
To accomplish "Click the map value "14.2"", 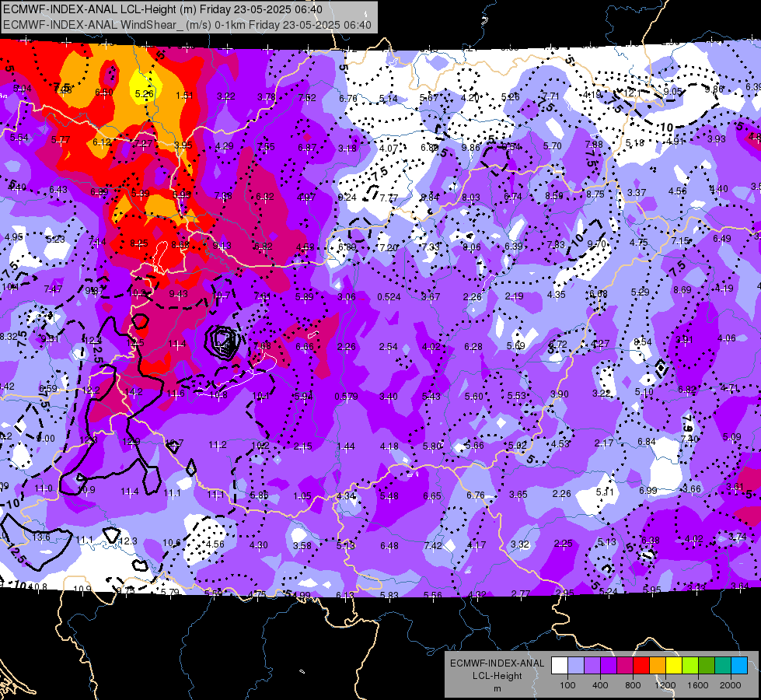I will (134, 392).
